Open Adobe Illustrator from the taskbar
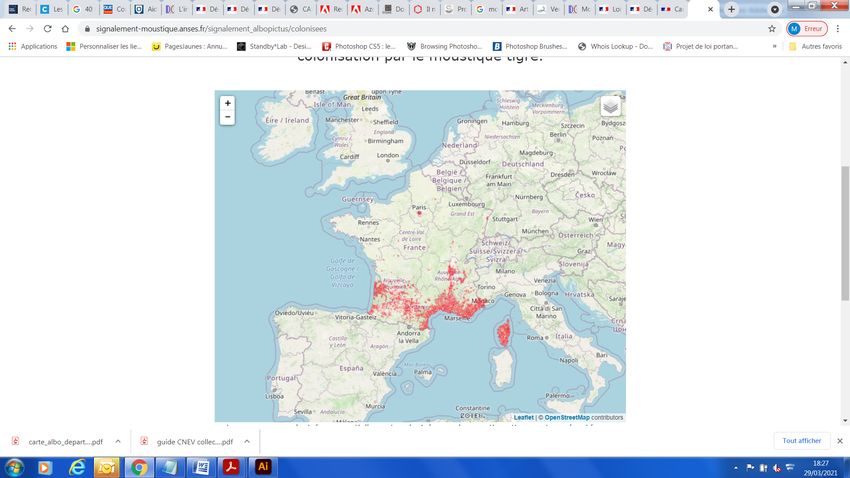The height and width of the screenshot is (478, 850). coord(264,467)
